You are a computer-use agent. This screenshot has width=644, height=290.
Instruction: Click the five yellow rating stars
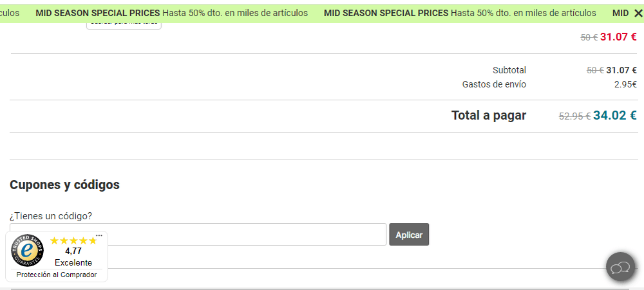pos(73,240)
